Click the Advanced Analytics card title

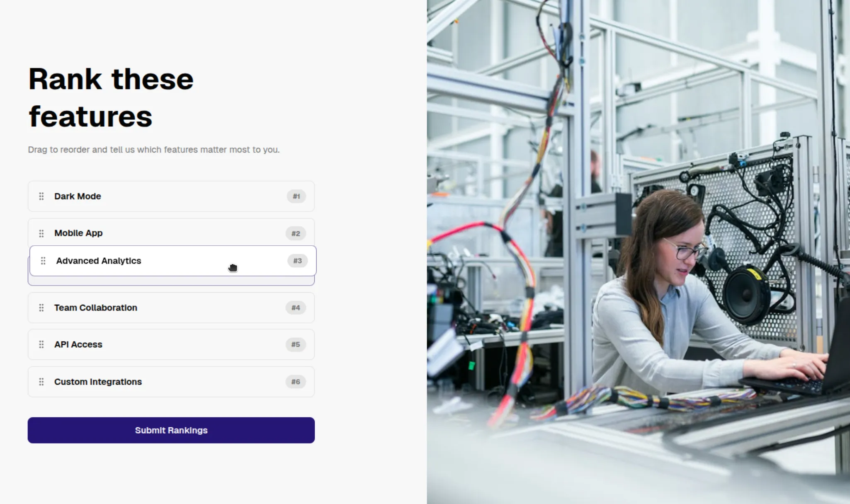click(x=99, y=261)
